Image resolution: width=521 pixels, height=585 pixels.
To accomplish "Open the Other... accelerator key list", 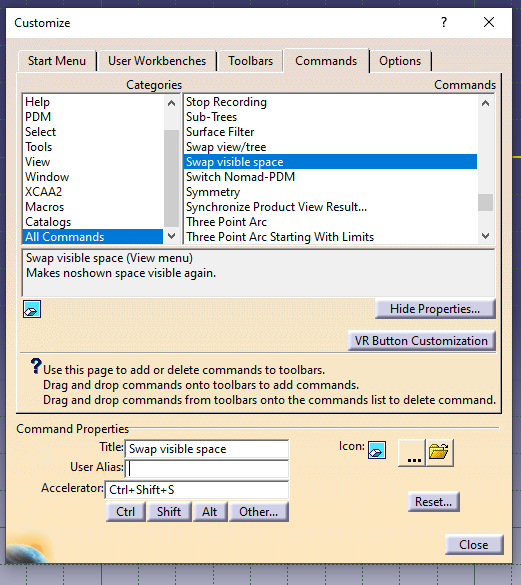I will pos(259,512).
